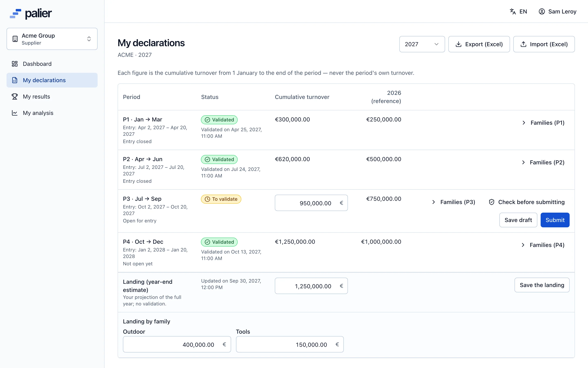Switch language via EN

(518, 11)
